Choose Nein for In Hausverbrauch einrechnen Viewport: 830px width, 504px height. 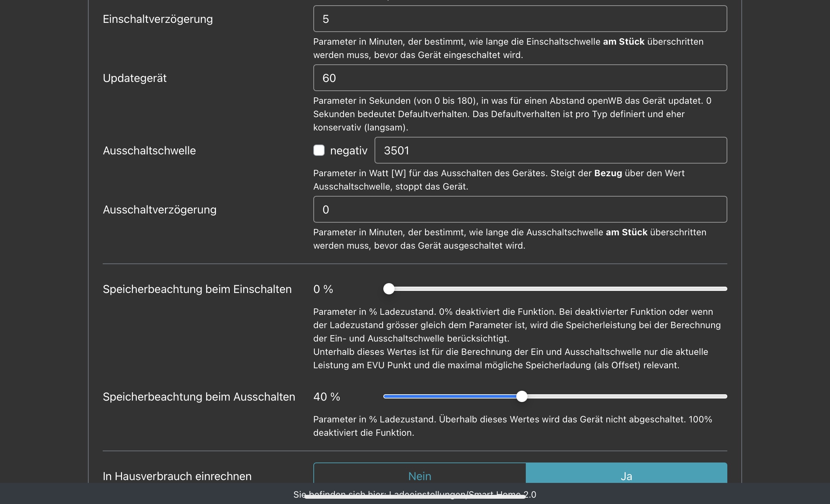pyautogui.click(x=420, y=475)
